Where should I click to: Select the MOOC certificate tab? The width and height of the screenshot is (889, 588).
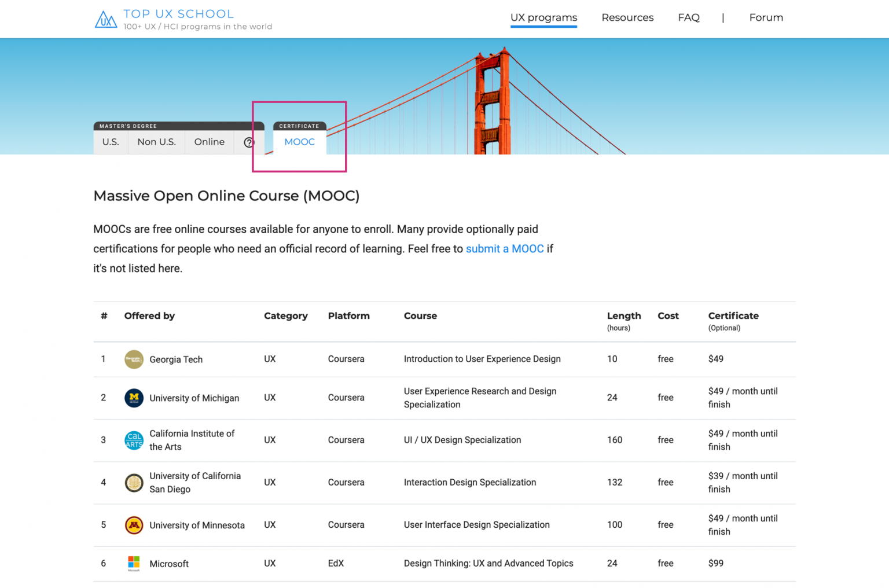pyautogui.click(x=300, y=142)
